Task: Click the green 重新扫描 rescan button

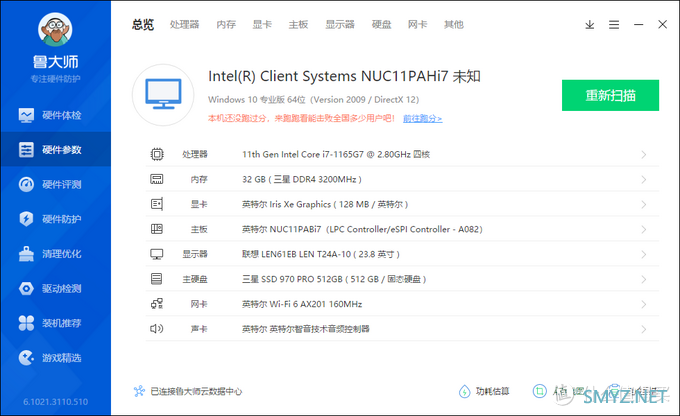Action: (610, 95)
